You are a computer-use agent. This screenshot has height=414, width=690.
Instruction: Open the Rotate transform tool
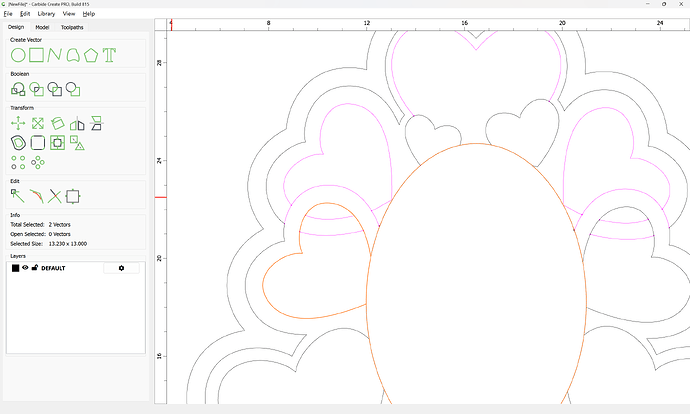click(57, 123)
